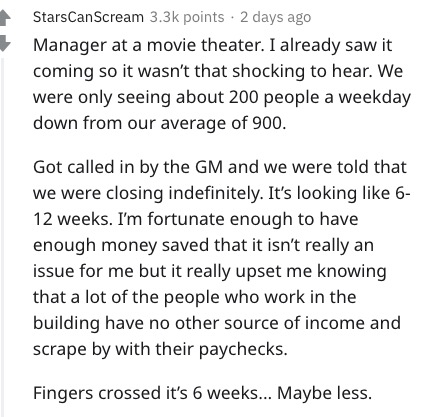Click the 3.3k points score
This screenshot has width=439, height=417.
coord(187,17)
